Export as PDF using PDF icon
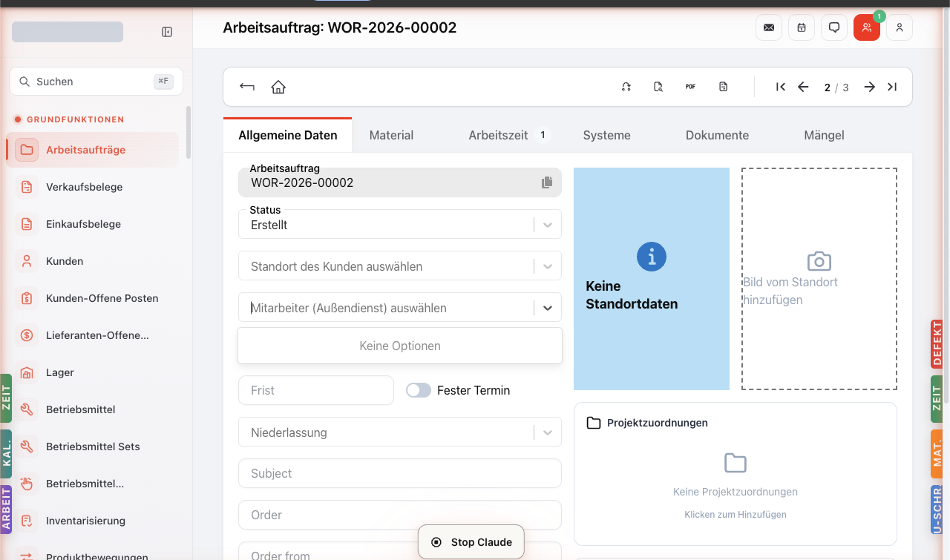950x560 pixels. click(690, 87)
